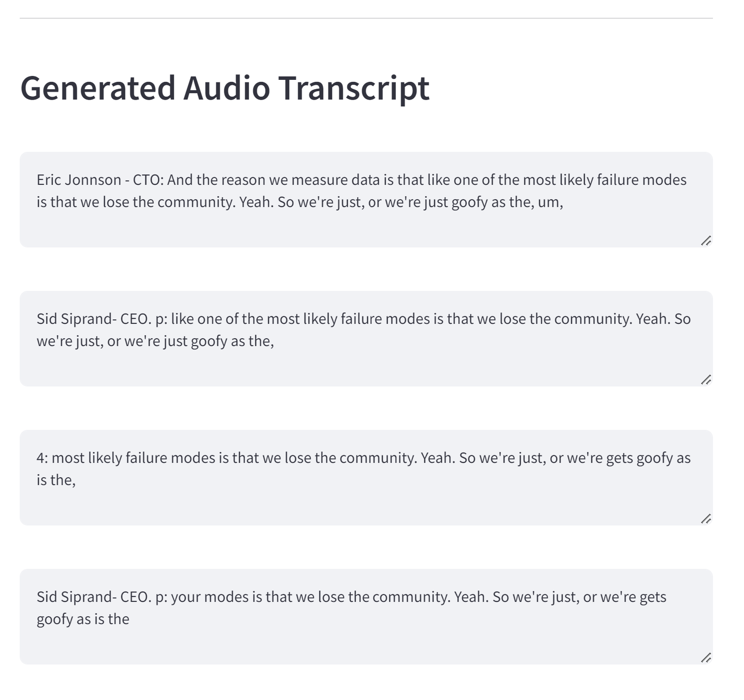
Task: Click the Generated Audio Transcript heading
Action: pos(225,88)
